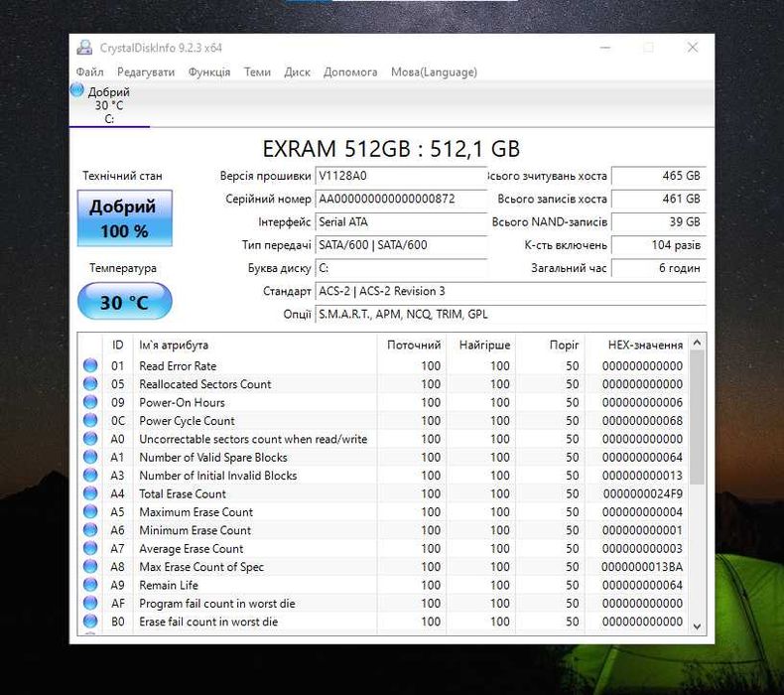The height and width of the screenshot is (695, 784).
Task: Open the Мова(Language) menu
Action: coord(434,72)
